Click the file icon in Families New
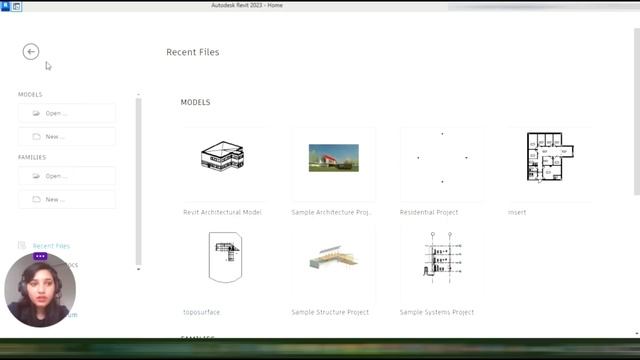Screen dimensions: 640x360 coord(36,199)
